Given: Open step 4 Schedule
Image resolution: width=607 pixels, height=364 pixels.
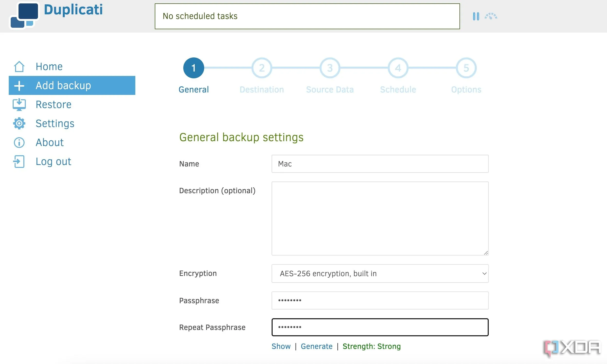Looking at the screenshot, I should (398, 68).
